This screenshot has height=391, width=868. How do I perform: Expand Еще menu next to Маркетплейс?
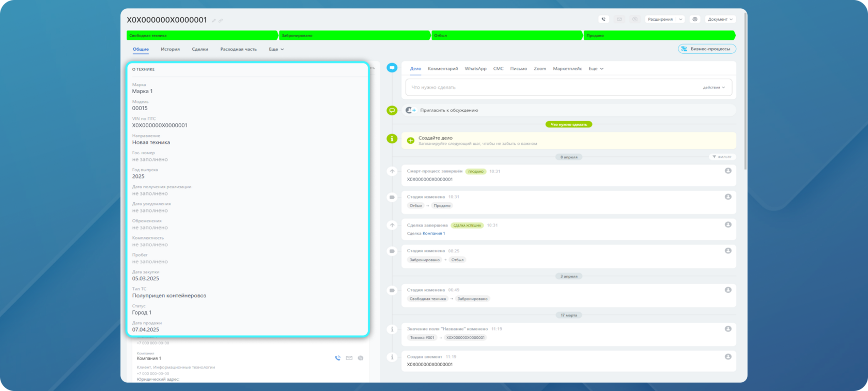click(596, 68)
